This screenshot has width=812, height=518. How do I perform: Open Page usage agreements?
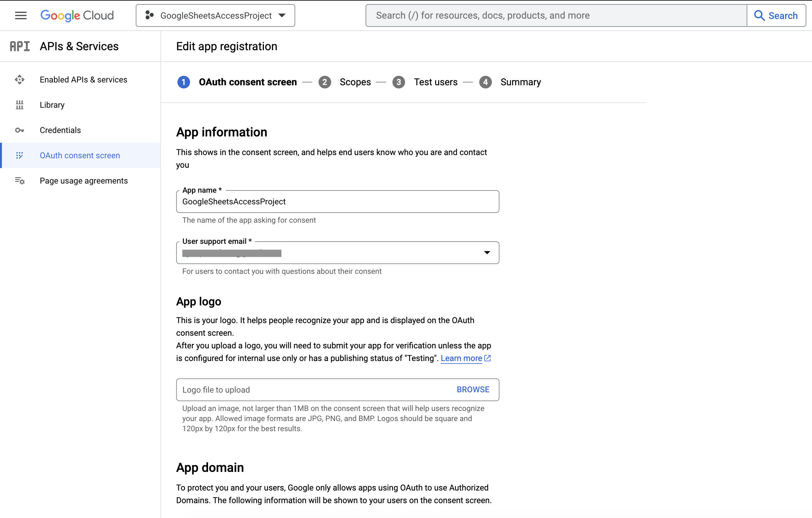80,181
